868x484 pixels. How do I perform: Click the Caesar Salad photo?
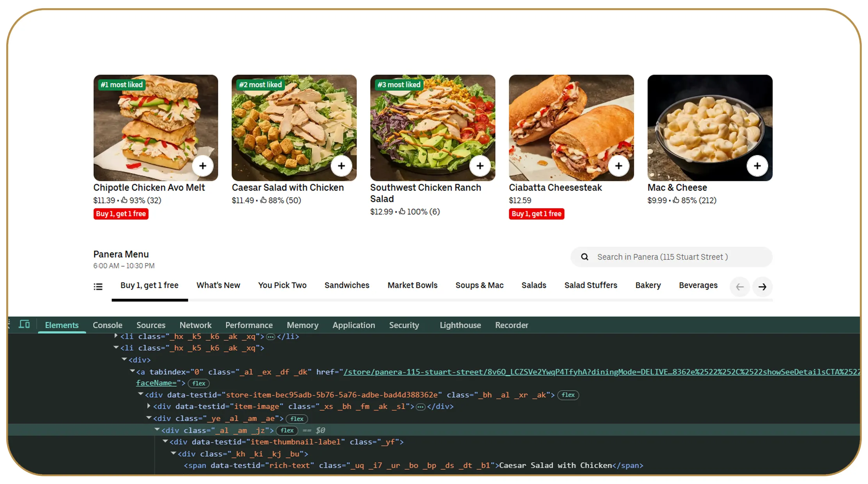(294, 128)
